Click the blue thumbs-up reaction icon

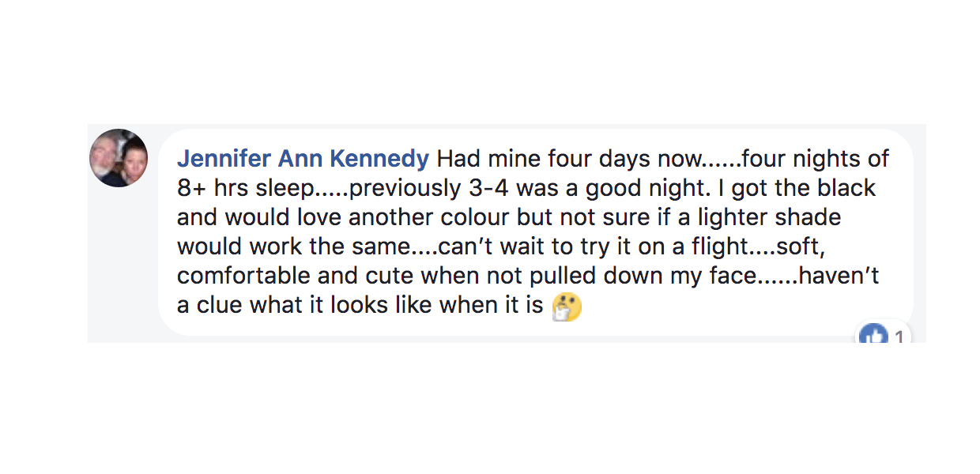tap(873, 337)
